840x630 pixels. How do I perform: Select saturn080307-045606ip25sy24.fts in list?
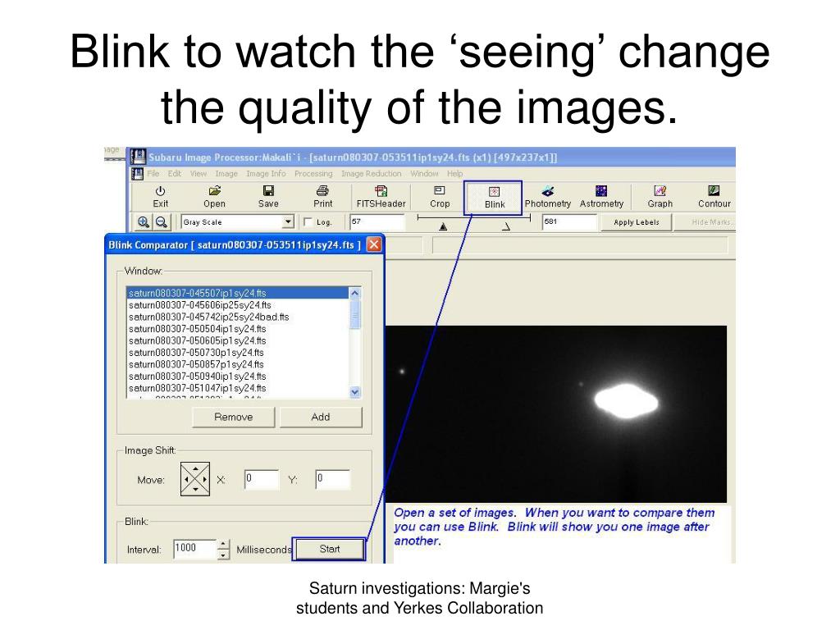(x=238, y=305)
